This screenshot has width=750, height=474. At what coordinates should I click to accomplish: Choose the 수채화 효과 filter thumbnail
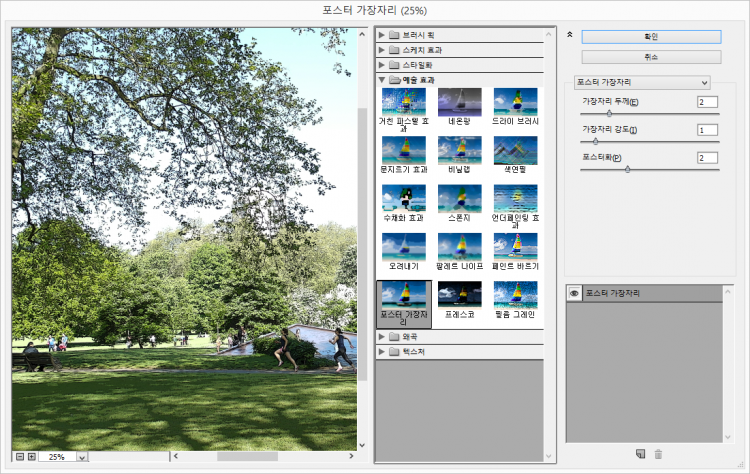click(x=403, y=197)
